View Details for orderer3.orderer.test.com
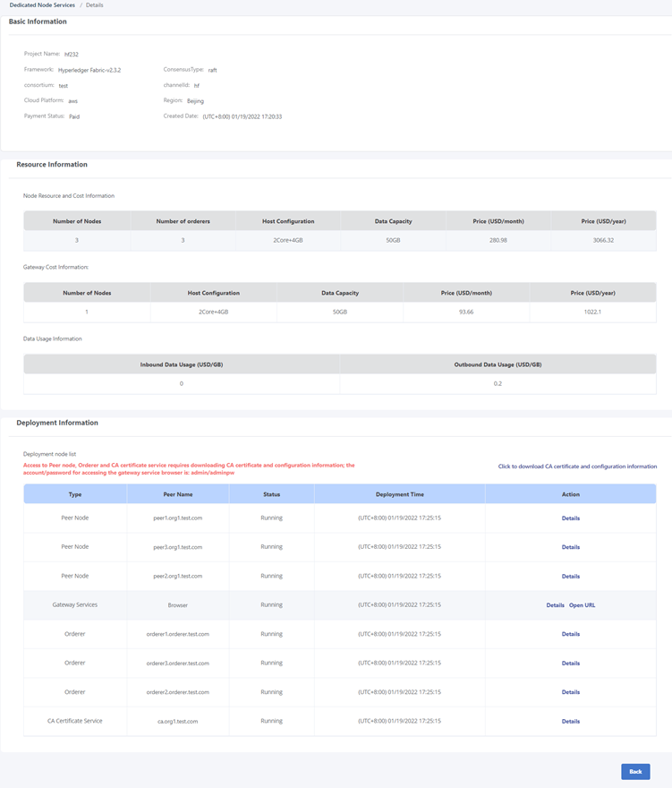This screenshot has height=788, width=672. point(570,664)
